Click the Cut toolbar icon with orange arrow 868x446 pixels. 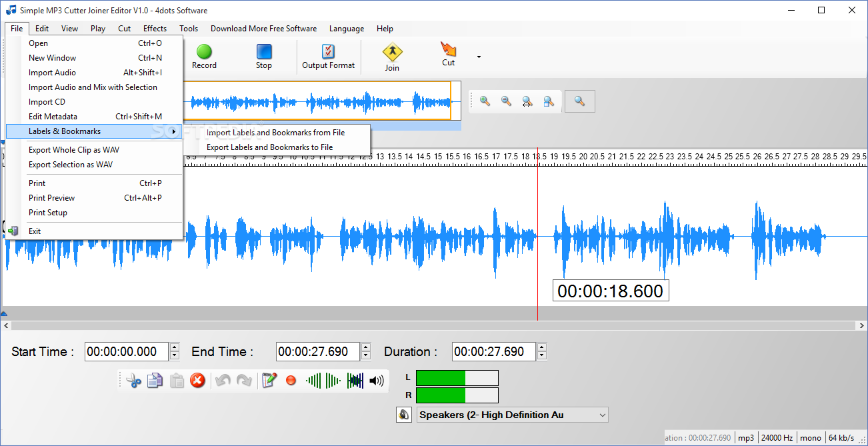(x=448, y=54)
